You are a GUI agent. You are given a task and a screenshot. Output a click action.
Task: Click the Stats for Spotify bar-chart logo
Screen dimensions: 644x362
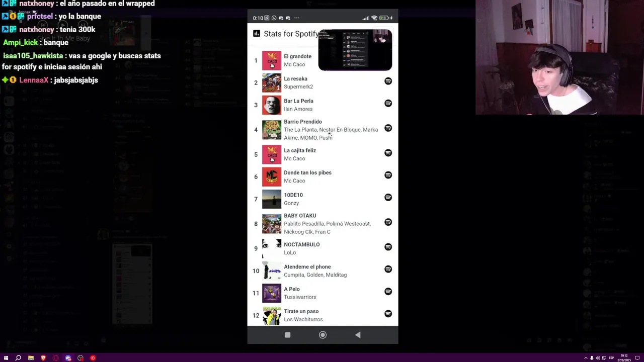coord(257,34)
